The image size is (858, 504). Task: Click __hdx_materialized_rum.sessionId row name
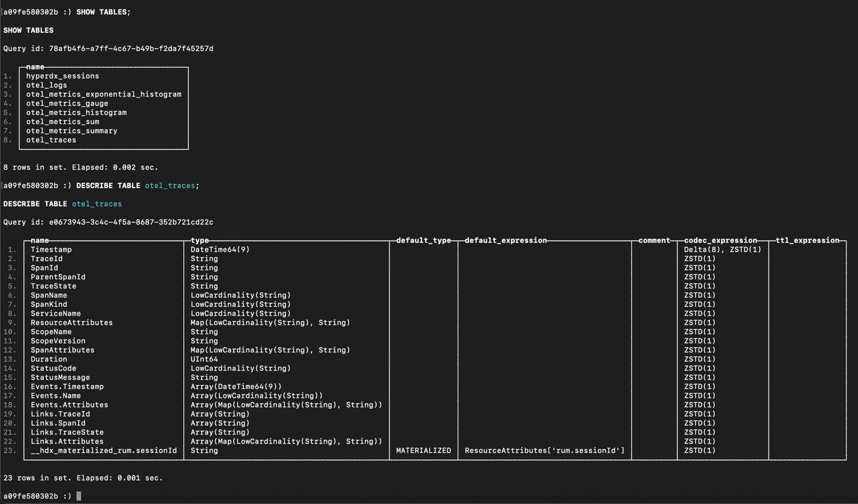pos(104,451)
